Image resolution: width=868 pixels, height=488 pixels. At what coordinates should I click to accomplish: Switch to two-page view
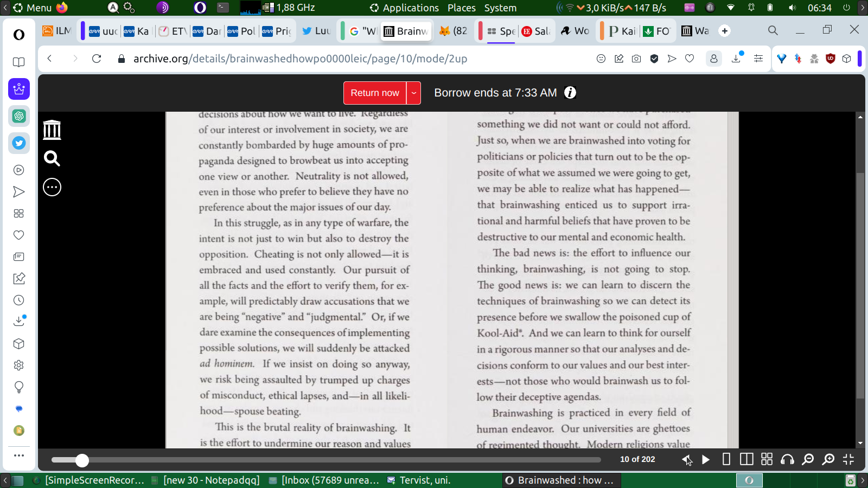pyautogui.click(x=746, y=459)
